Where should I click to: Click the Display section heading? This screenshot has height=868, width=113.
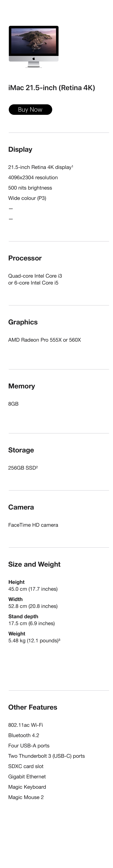pos(20,150)
